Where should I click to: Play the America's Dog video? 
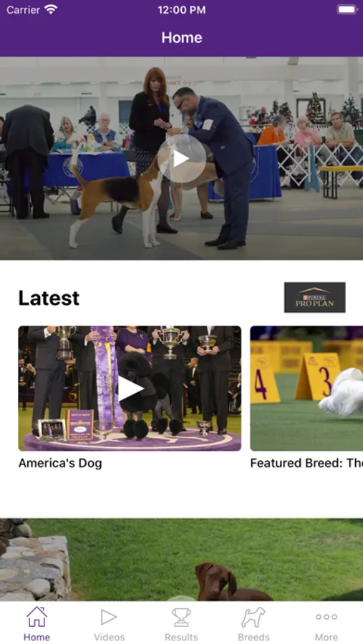pos(130,389)
